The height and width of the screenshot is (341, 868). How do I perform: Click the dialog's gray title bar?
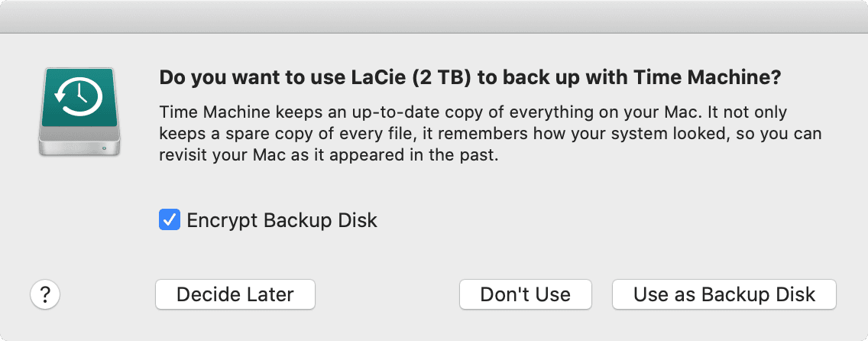click(434, 17)
